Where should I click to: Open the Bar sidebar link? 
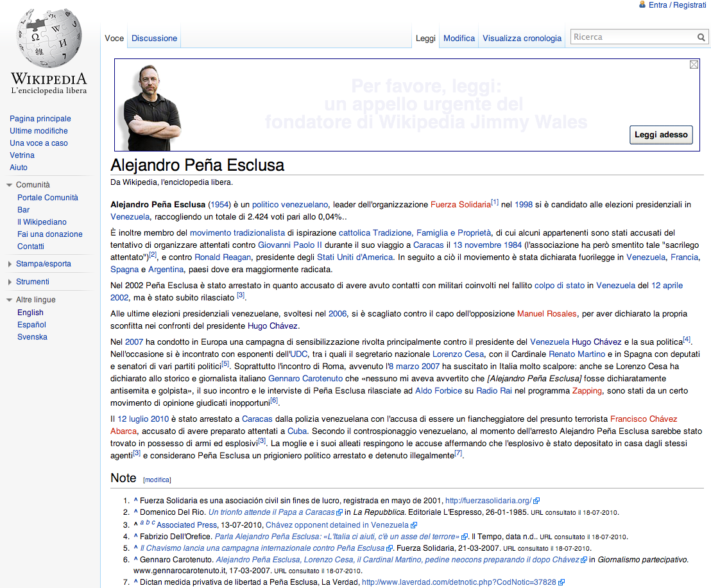[23, 210]
